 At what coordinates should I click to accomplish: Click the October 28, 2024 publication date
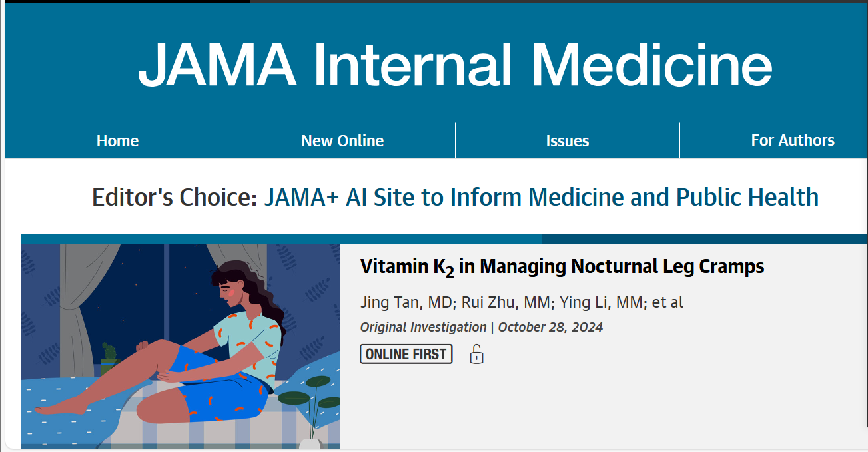pyautogui.click(x=550, y=327)
